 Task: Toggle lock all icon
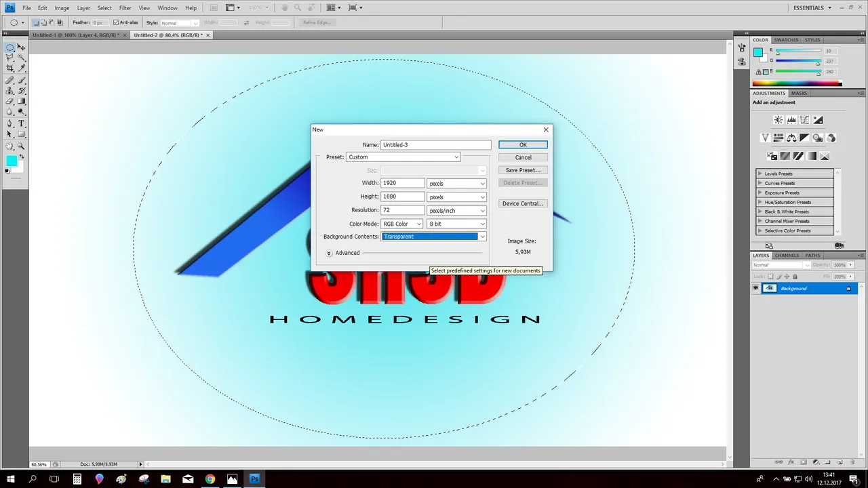pyautogui.click(x=795, y=277)
